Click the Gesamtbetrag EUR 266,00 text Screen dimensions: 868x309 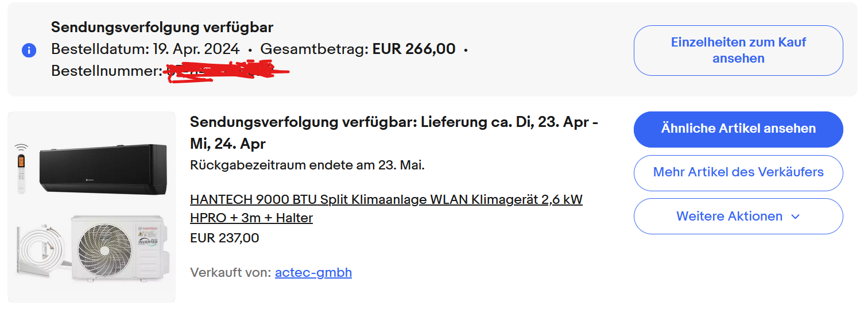[x=358, y=49]
